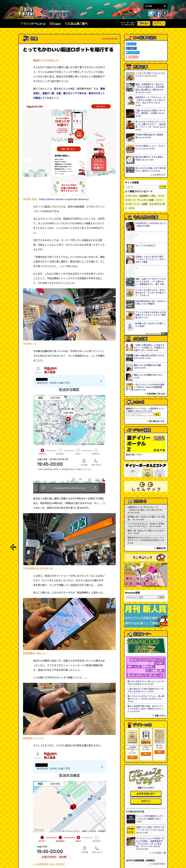The height and width of the screenshot is (868, 186).
Task: Click the map fullscreen icon
Action: pos(102,440)
